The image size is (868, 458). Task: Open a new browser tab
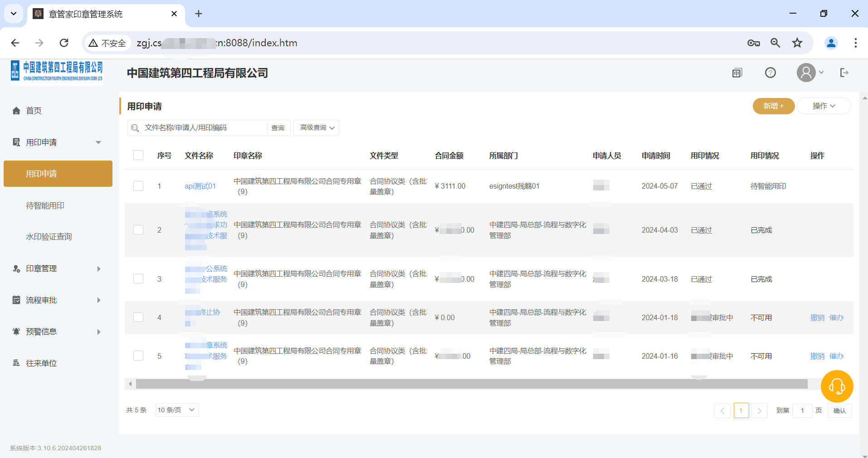(x=199, y=14)
